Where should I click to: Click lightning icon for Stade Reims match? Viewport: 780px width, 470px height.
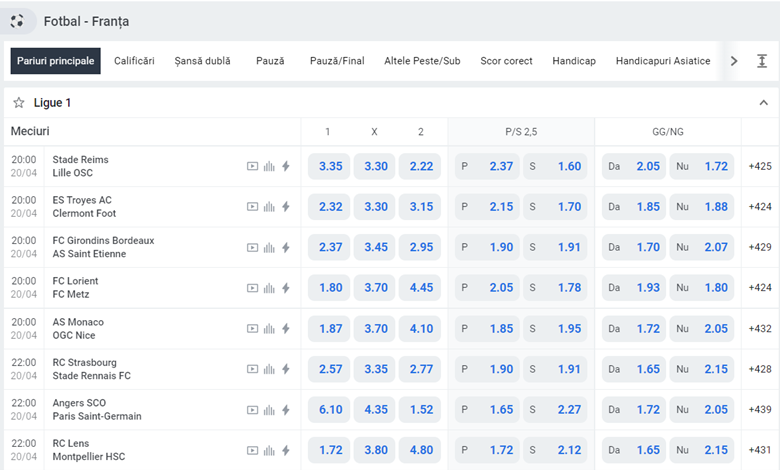point(286,166)
